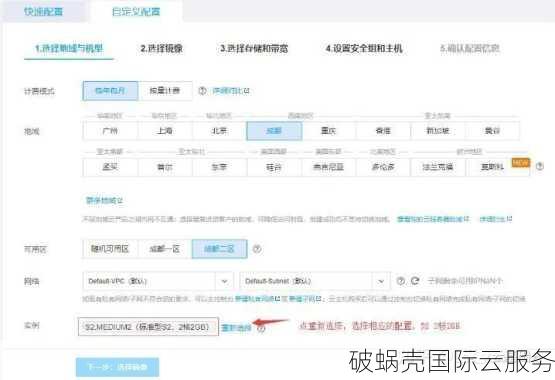Screen dimensions: 555x380
Task: Choose the 法兰克福 region
Action: click(x=438, y=167)
